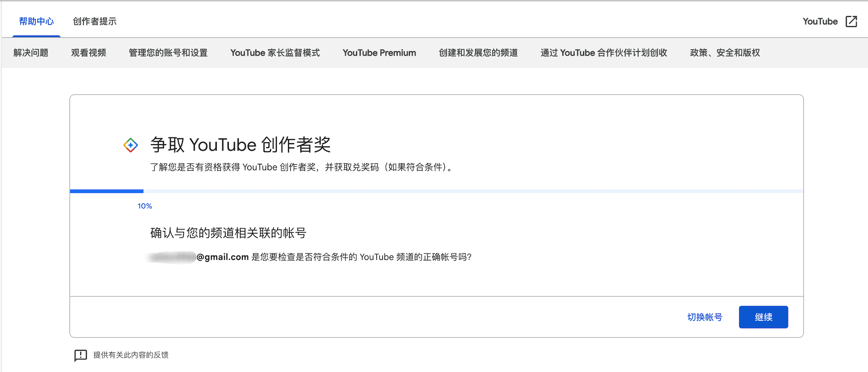Image resolution: width=868 pixels, height=372 pixels.
Task: Open the 观看视频 menu
Action: click(x=89, y=53)
